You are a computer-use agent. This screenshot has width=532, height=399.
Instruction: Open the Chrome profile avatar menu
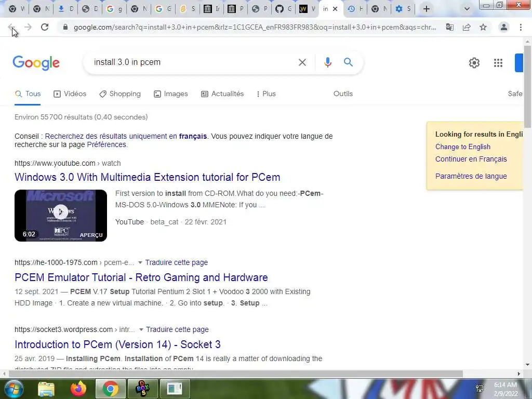(x=504, y=27)
